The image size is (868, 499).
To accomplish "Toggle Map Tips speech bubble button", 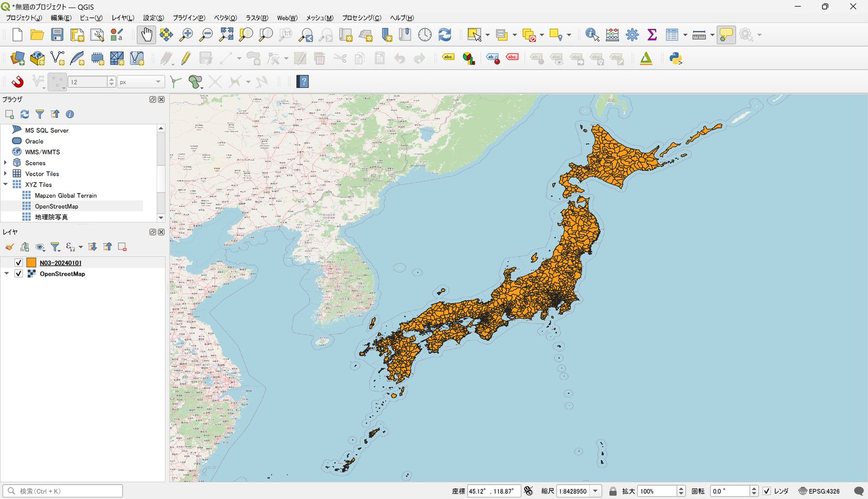I will 726,35.
